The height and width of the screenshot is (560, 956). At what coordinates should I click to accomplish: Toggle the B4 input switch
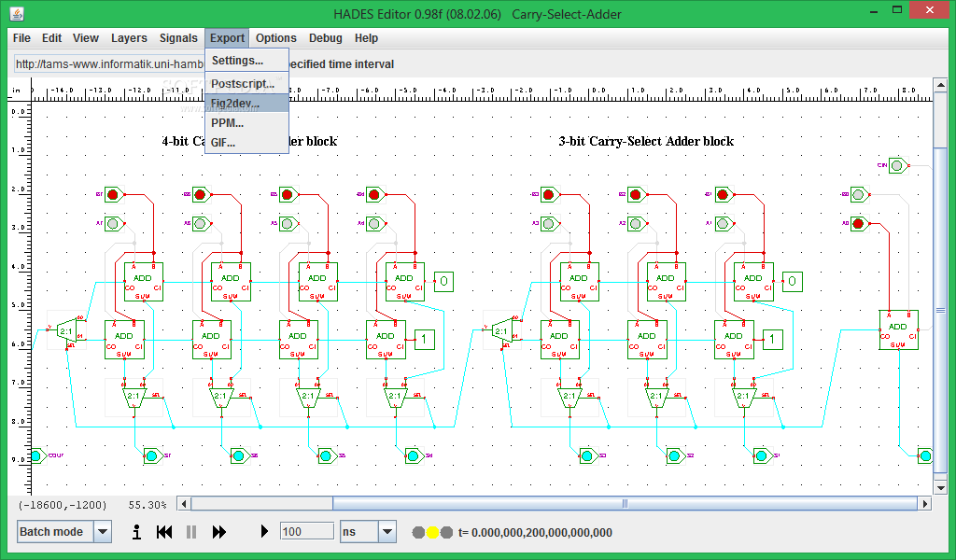[375, 194]
